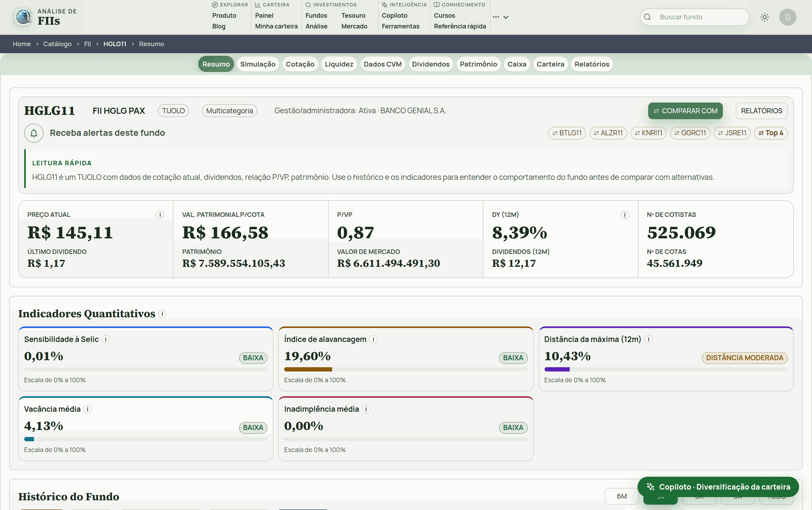The width and height of the screenshot is (812, 510).
Task: Open the user avatar D menu
Action: [x=787, y=17]
